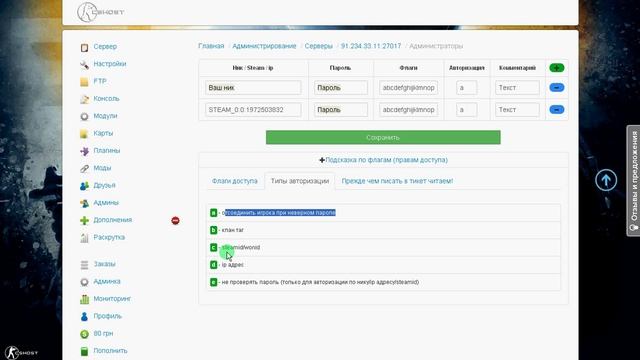Click the green coin icon near 80 грн

pyautogui.click(x=84, y=334)
